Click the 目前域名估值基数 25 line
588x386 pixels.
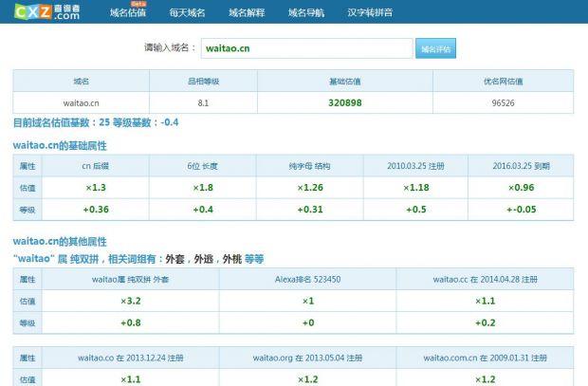point(96,122)
